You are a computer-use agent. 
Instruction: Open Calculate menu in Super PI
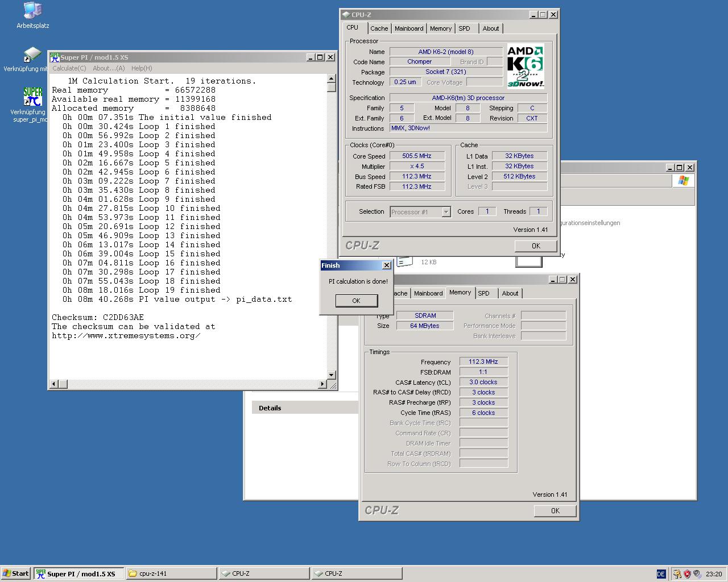(x=69, y=68)
